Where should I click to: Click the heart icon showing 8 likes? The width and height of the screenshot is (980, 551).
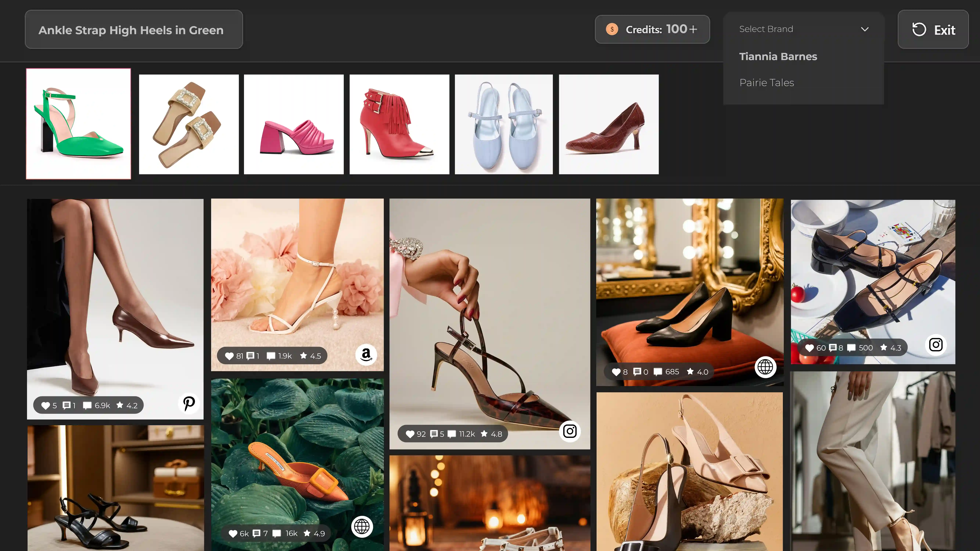pos(616,372)
